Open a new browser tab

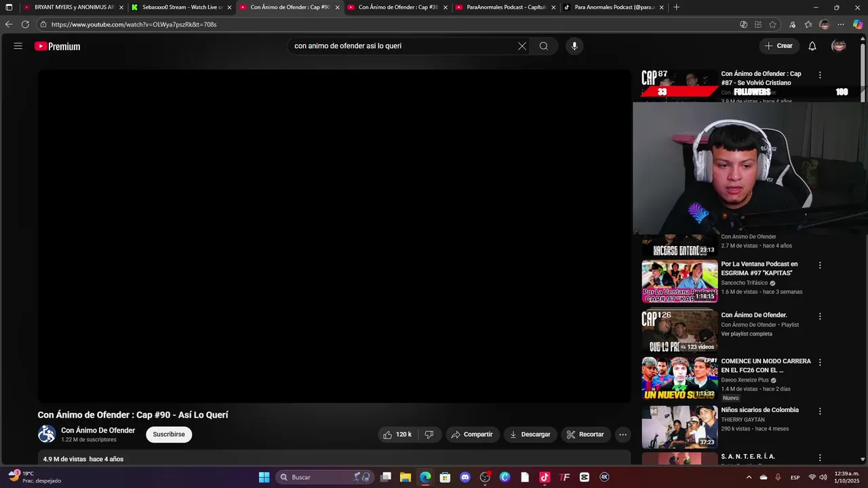tap(676, 7)
